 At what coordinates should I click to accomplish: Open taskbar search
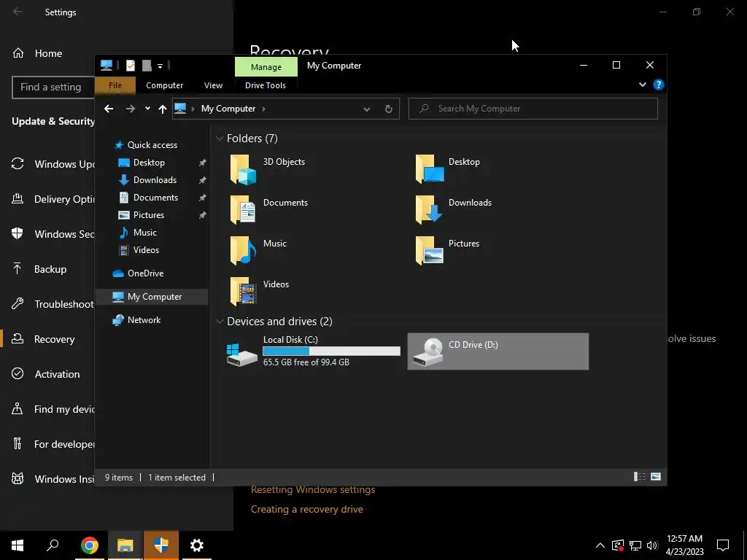53,545
